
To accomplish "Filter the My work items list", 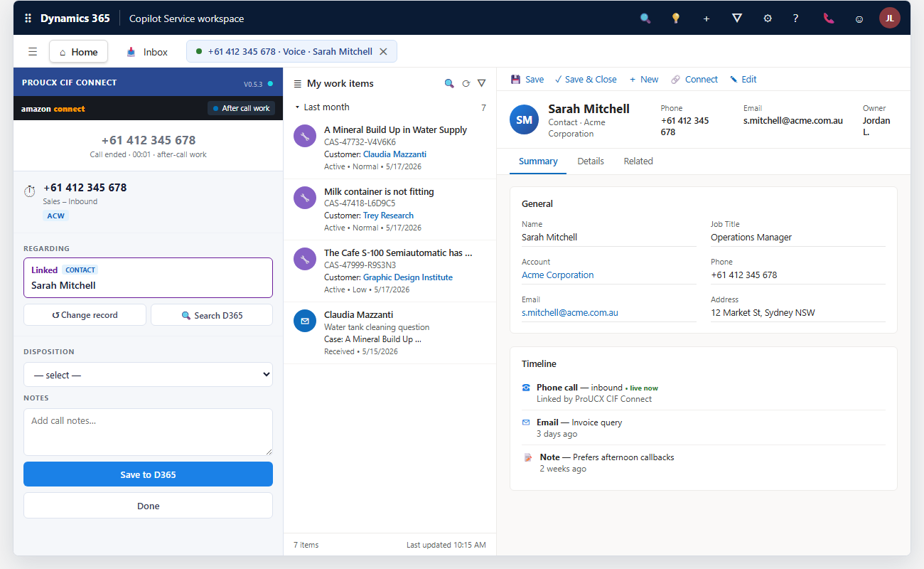I will point(482,83).
